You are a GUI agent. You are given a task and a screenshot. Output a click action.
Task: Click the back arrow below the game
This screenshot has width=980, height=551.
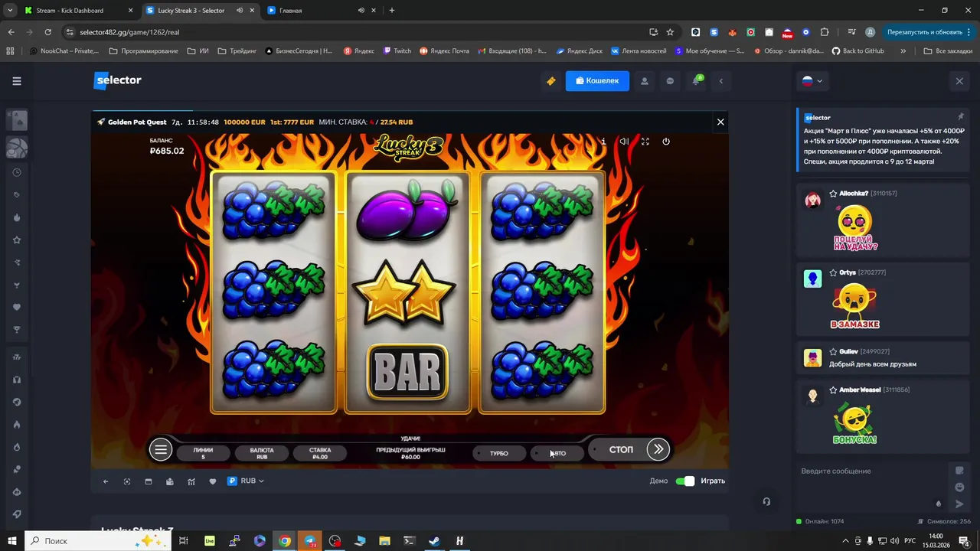point(106,481)
